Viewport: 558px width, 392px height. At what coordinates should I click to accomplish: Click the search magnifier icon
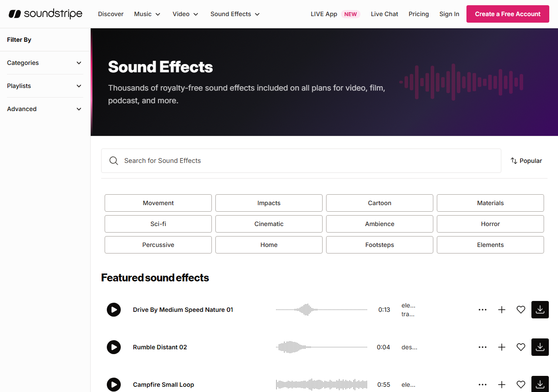[114, 161]
